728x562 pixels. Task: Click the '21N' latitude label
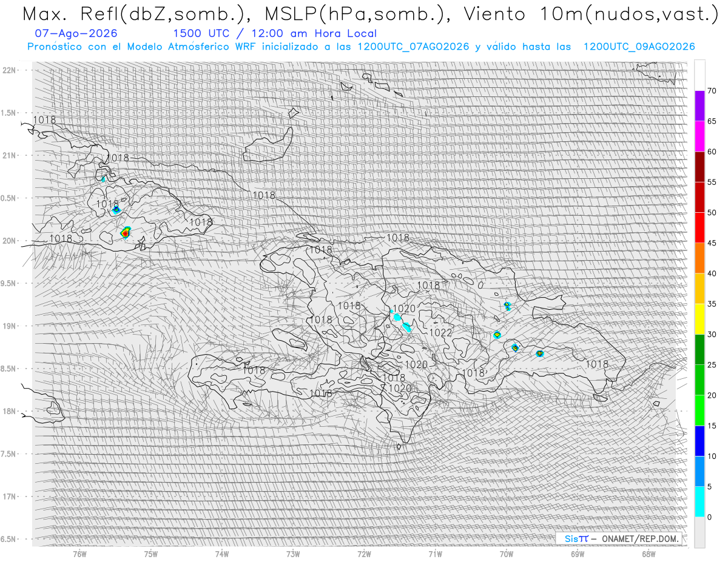tap(8, 155)
